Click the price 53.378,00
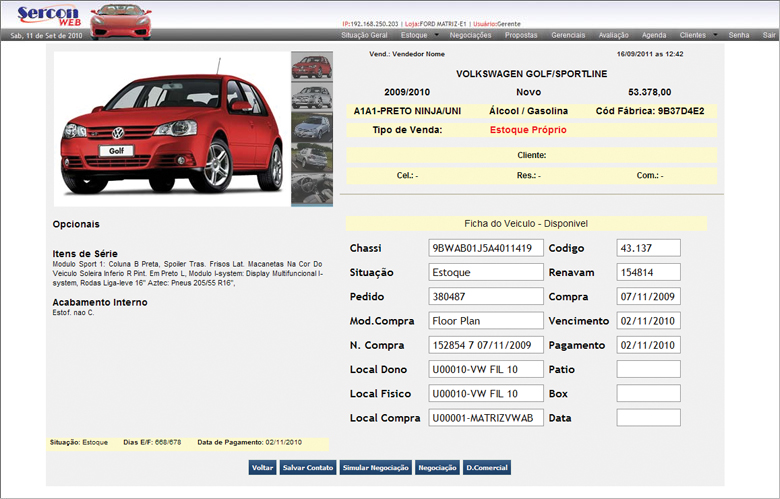Image resolution: width=780 pixels, height=499 pixels. click(x=649, y=92)
